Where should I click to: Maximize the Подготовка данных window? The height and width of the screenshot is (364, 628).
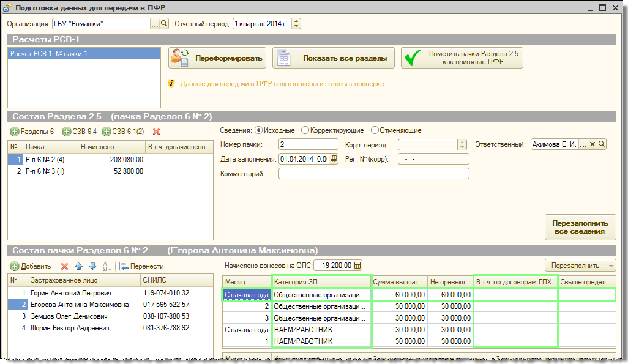(602, 7)
